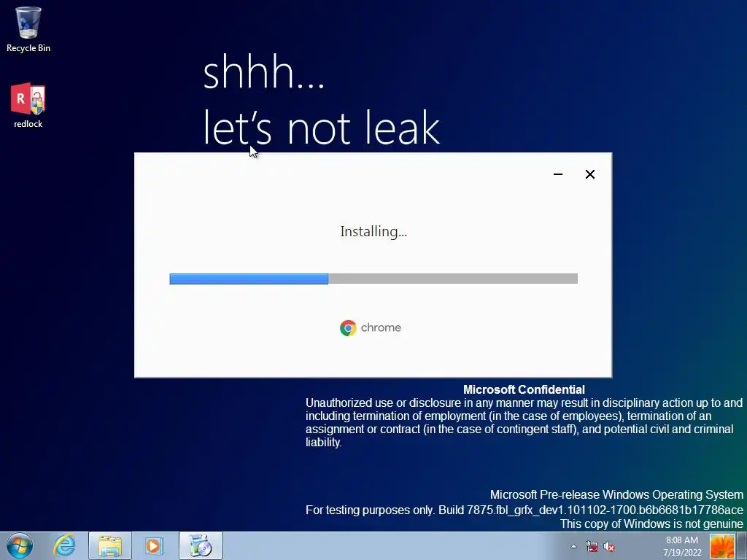Launch Internet Explorer from taskbar
747x560 pixels.
click(x=64, y=545)
